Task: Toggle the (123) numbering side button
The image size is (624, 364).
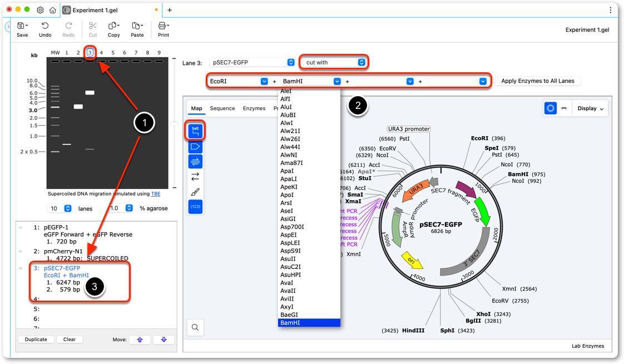Action: (x=195, y=207)
